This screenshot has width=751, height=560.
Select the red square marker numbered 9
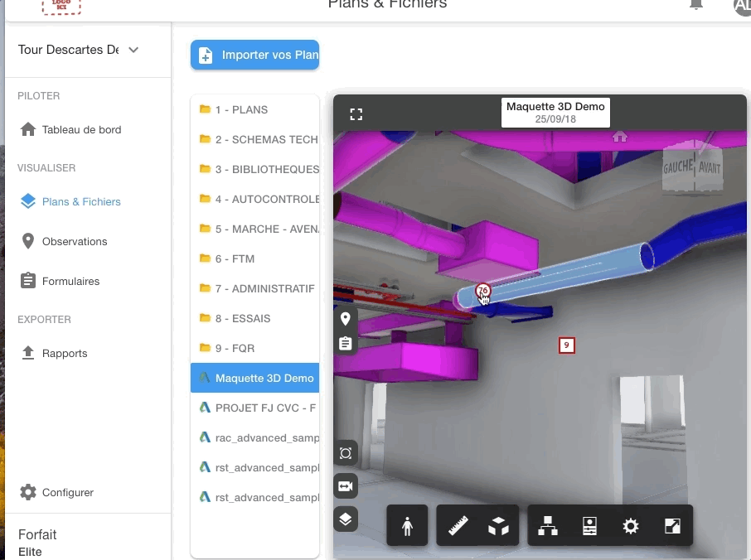(567, 345)
